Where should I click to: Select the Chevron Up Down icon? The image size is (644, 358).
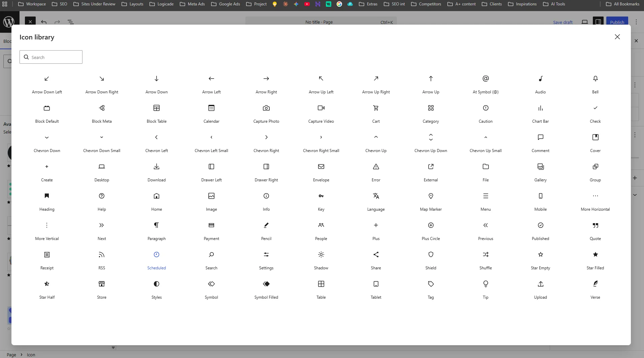tap(431, 137)
